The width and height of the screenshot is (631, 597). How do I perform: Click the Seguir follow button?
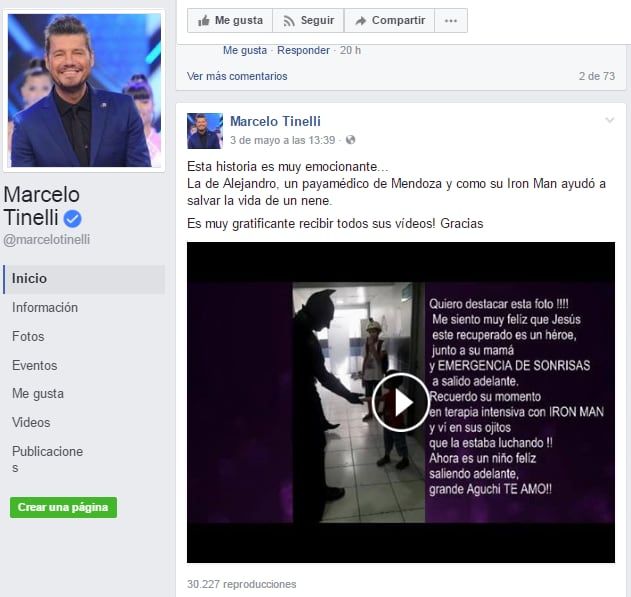point(308,21)
